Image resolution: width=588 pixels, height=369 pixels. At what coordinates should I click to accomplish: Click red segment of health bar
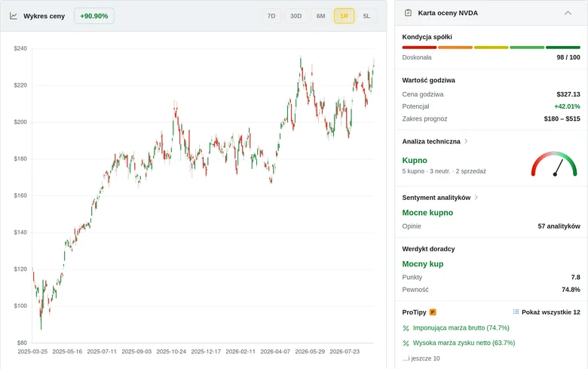coord(419,48)
